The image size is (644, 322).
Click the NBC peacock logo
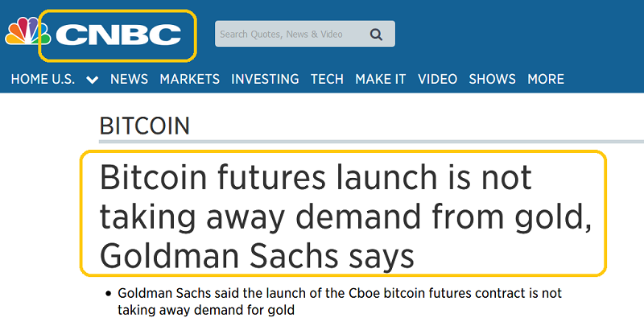pos(27,34)
